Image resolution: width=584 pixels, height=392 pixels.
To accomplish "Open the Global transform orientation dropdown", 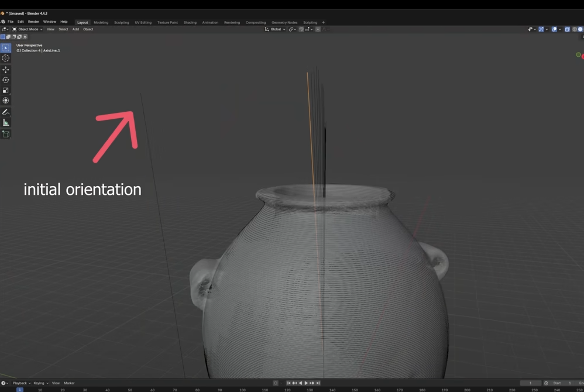I will 275,29.
